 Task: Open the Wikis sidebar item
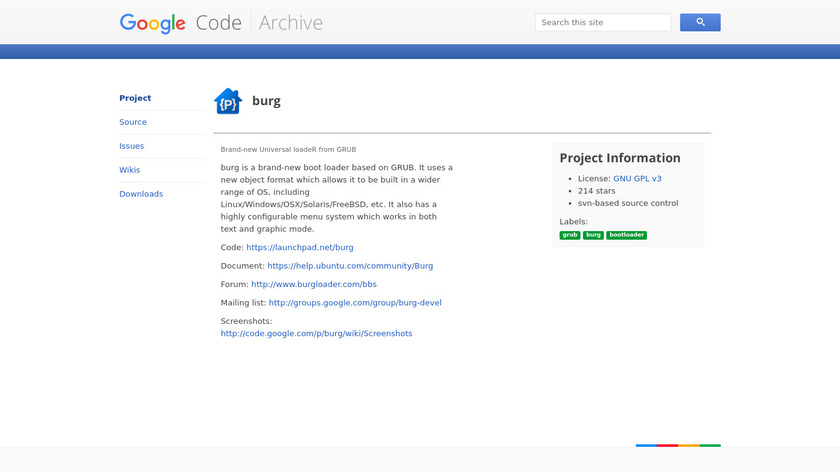point(130,170)
